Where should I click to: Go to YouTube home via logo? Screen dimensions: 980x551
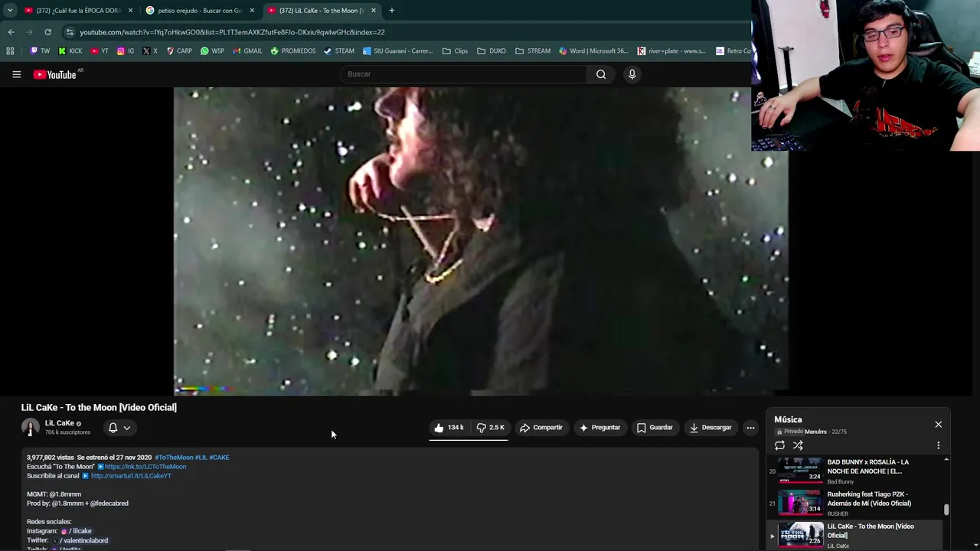click(56, 74)
